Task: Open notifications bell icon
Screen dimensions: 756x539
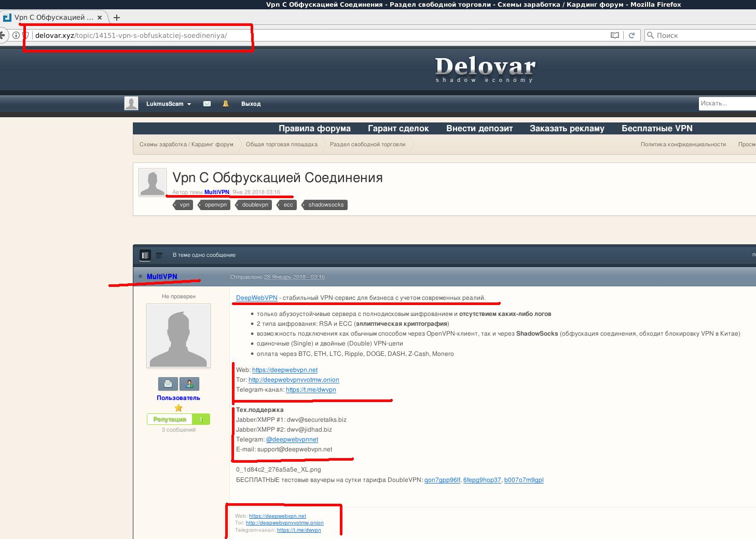Action: pos(226,104)
